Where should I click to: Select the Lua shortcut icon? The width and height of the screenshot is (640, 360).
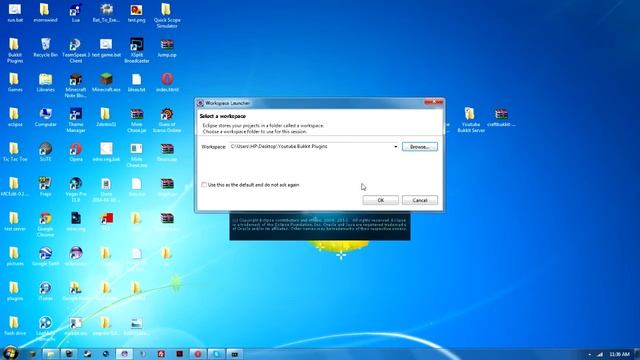[x=76, y=13]
